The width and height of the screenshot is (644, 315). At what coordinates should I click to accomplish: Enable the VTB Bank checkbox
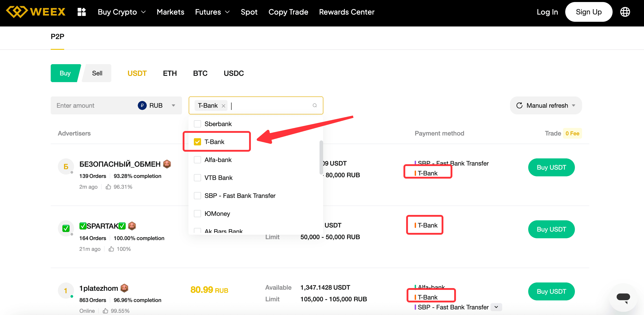click(197, 178)
